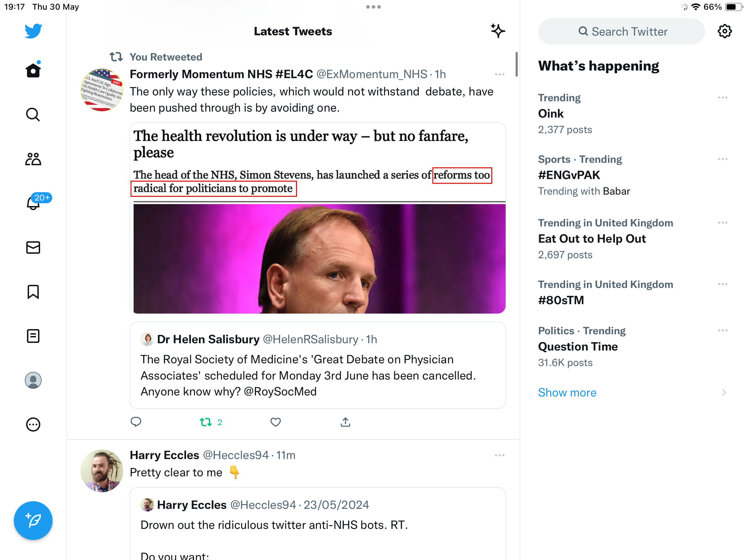
Task: Expand options menu on Momentum NHS tweet
Action: pyautogui.click(x=500, y=74)
